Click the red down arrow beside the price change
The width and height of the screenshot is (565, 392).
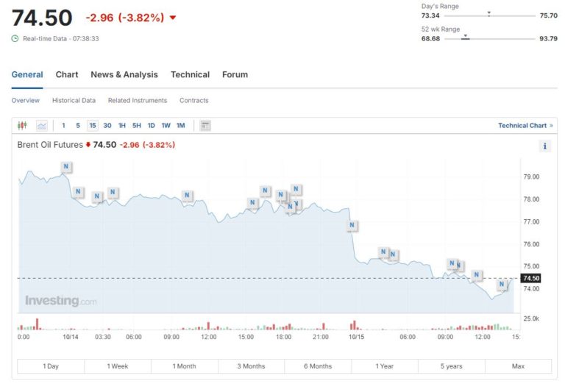(x=173, y=18)
